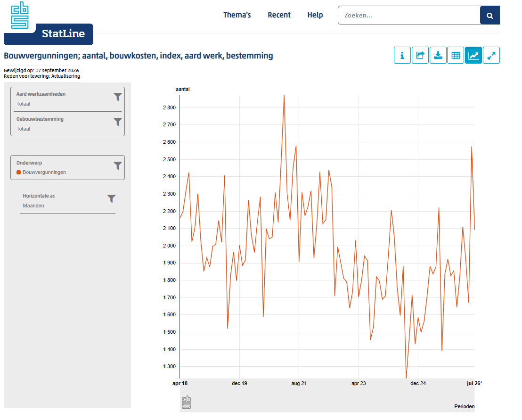Open the Help menu item
The image size is (522, 420).
pyautogui.click(x=315, y=15)
